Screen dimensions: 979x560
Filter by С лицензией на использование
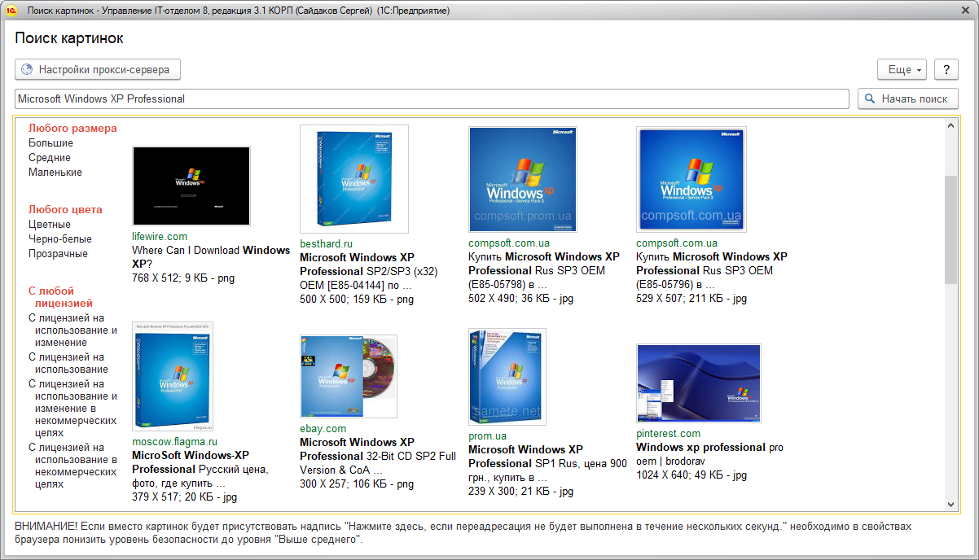[x=68, y=363]
